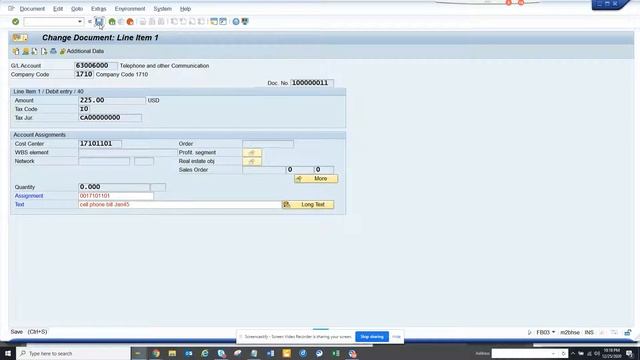Click the lock icon in status bar
Screen dimensions: 640x360
click(x=628, y=333)
